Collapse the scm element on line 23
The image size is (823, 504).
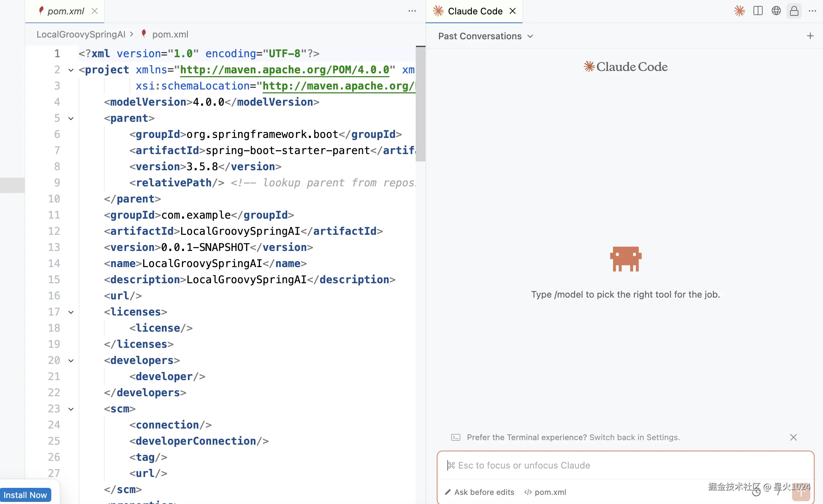coord(71,409)
